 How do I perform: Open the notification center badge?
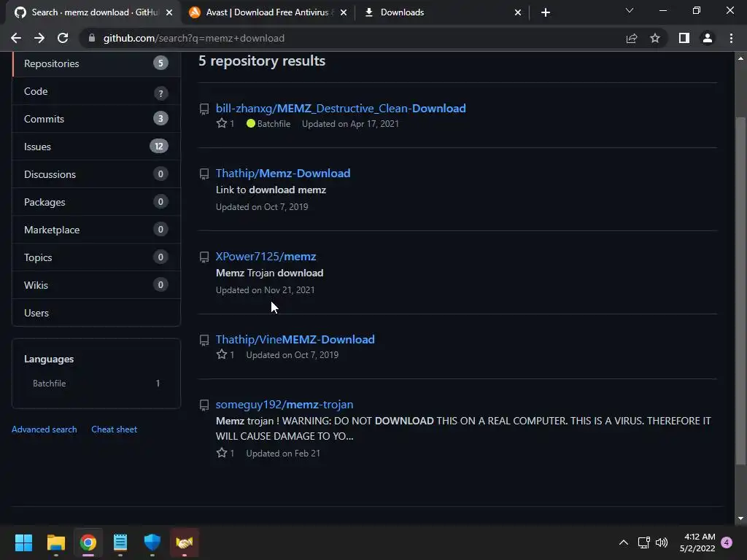tap(727, 542)
